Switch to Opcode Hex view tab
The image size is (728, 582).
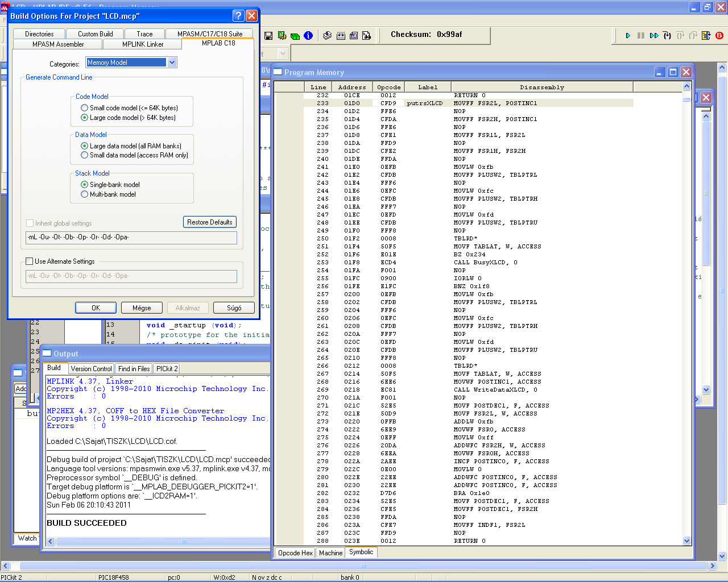click(x=295, y=553)
